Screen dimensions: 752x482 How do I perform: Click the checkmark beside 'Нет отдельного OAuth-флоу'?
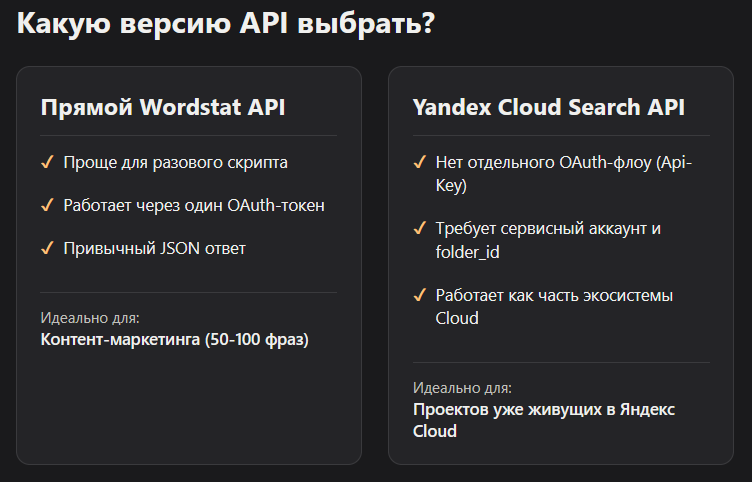(x=420, y=162)
